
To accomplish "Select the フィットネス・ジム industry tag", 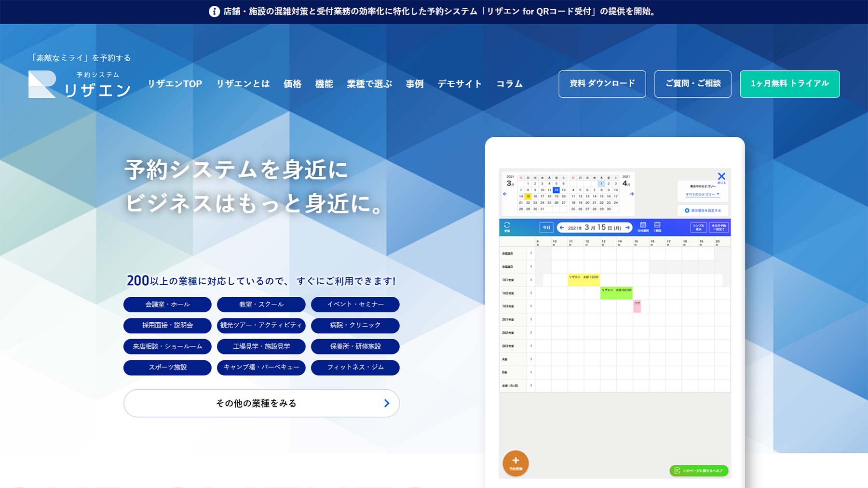I will 355,368.
